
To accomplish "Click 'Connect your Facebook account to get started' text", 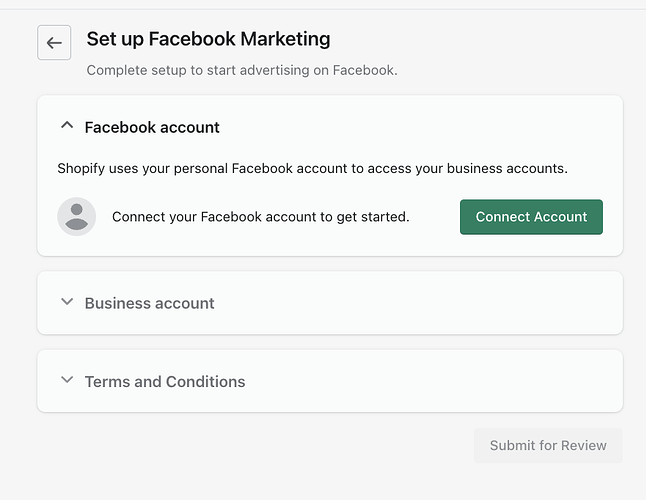I will click(x=260, y=216).
